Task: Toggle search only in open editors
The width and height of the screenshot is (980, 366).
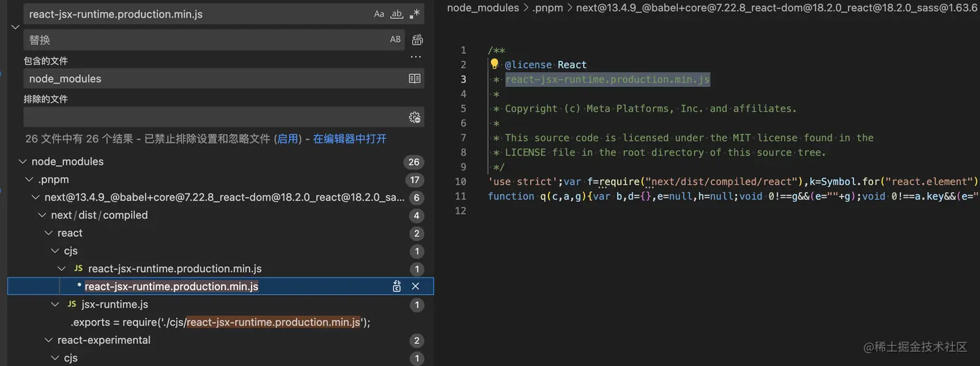Action: (415, 79)
